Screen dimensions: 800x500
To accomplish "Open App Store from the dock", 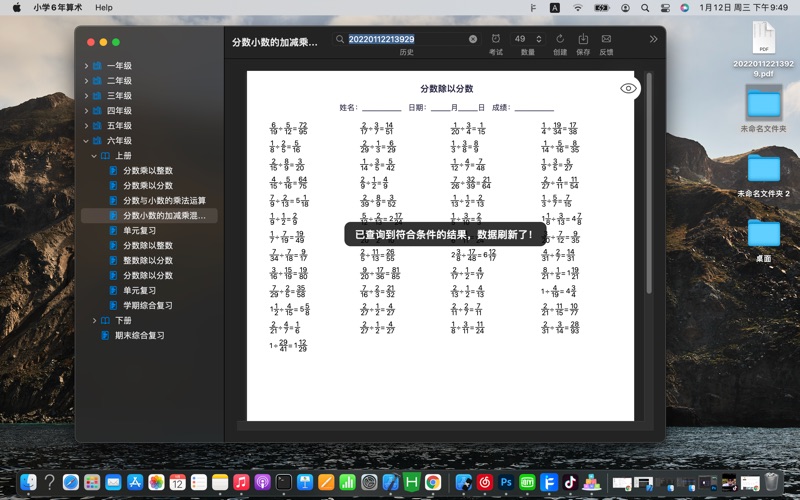I will (135, 482).
